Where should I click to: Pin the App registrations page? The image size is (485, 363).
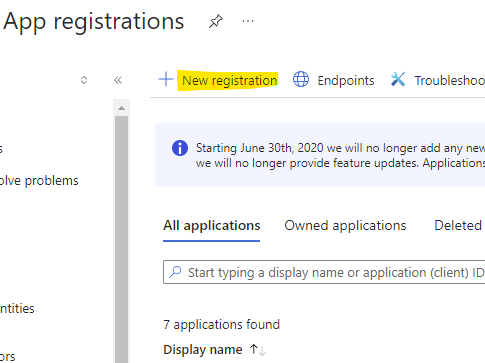[215, 21]
